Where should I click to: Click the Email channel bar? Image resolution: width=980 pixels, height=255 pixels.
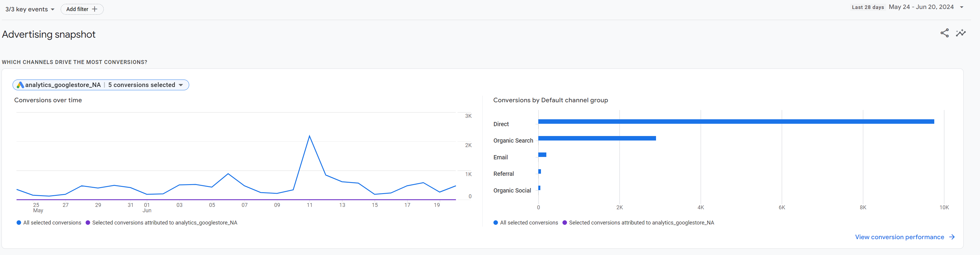coord(542,155)
